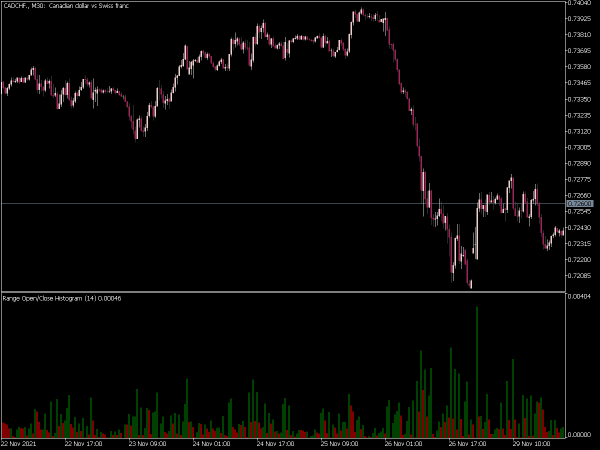Click the 0.00404 histogram scale label
The height and width of the screenshot is (450, 600).
pyautogui.click(x=580, y=297)
